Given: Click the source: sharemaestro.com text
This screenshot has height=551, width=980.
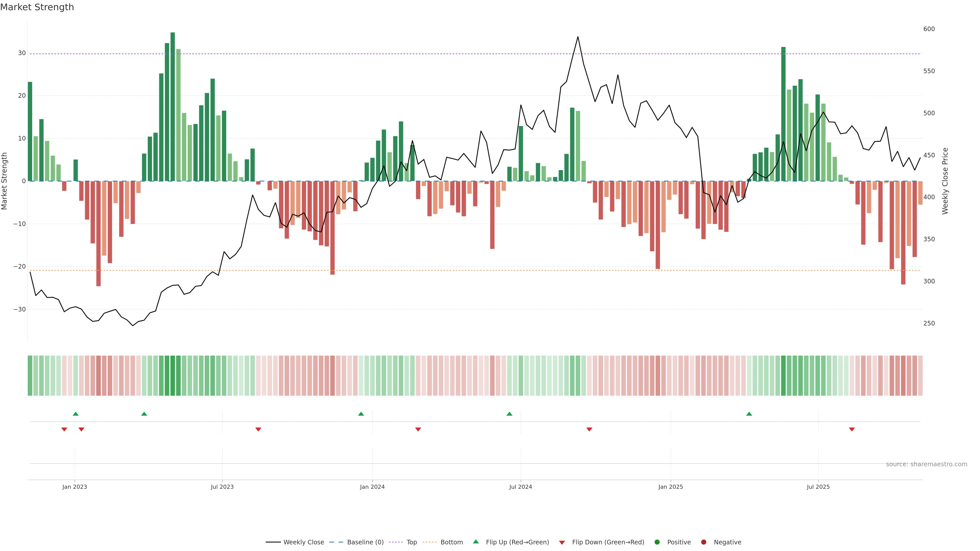Looking at the screenshot, I should 926,464.
